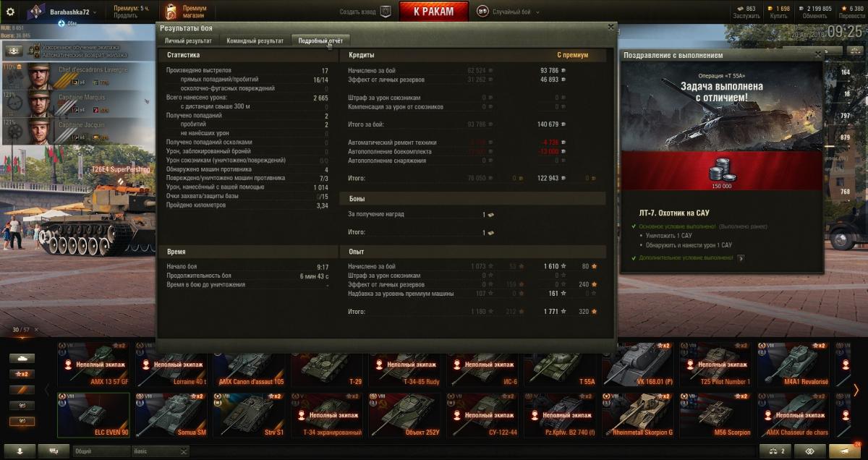Click Перевести free experience link
The width and height of the screenshot is (868, 460).
[x=851, y=16]
